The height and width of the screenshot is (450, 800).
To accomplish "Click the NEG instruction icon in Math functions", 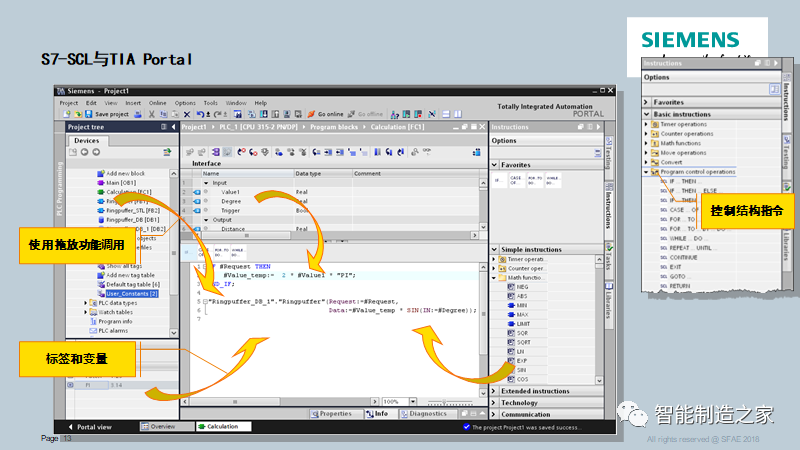I will [511, 287].
